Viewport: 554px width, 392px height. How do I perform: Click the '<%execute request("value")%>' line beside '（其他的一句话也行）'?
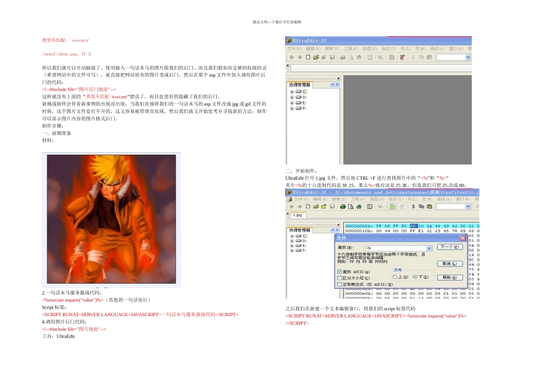click(72, 300)
